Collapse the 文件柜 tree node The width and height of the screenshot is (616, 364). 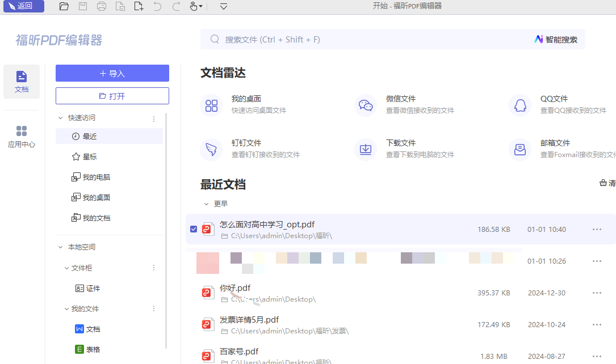66,268
